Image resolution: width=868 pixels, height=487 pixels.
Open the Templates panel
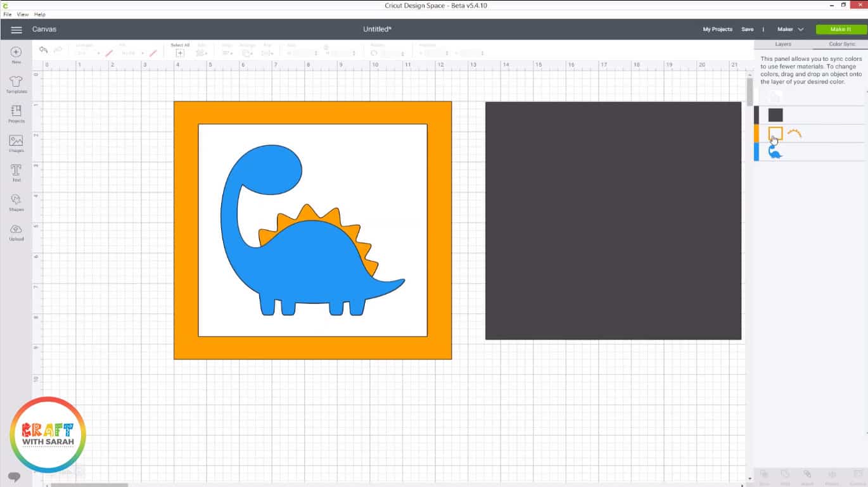point(16,84)
